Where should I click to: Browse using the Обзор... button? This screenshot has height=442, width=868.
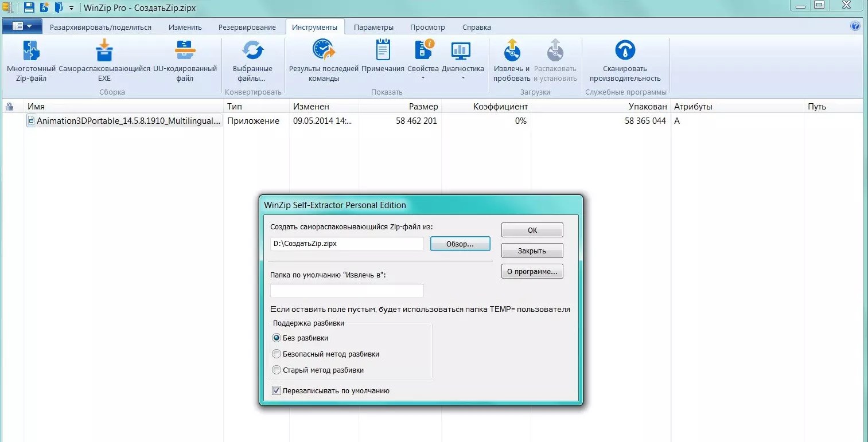(x=460, y=244)
